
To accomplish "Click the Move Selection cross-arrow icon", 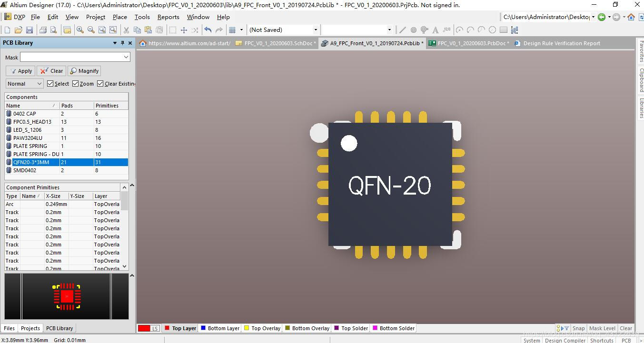I will coord(184,30).
